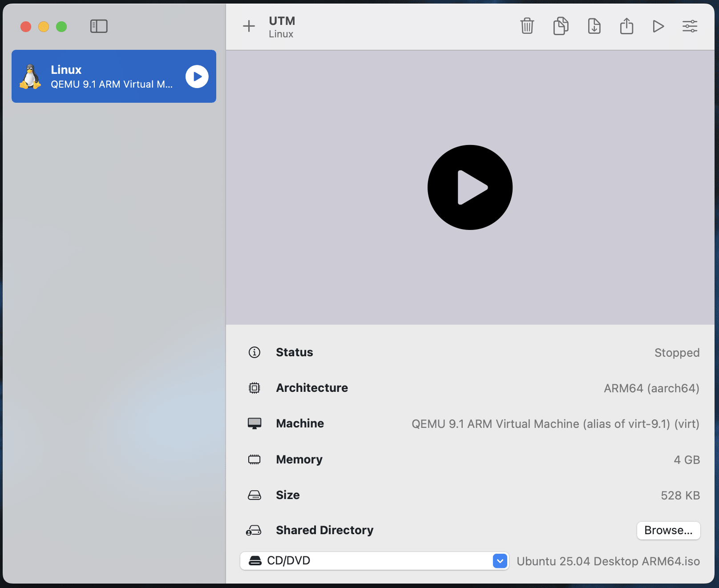This screenshot has width=719, height=588.
Task: Click the Tux penguin icon
Action: click(x=30, y=77)
